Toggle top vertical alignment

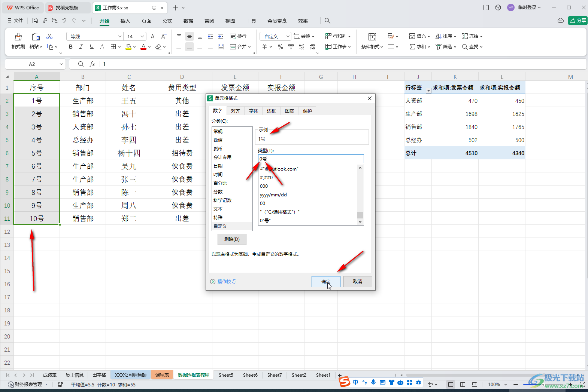point(179,36)
